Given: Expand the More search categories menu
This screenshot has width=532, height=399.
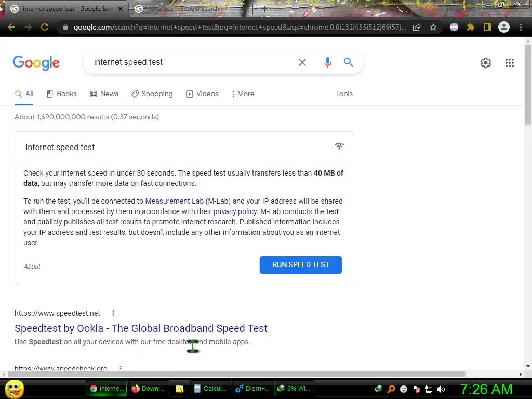Looking at the screenshot, I should coord(243,94).
